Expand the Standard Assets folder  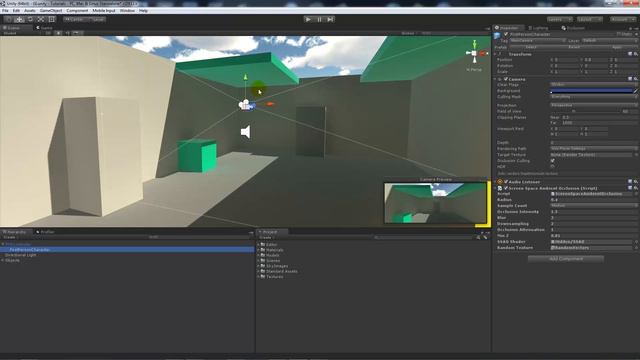258,271
